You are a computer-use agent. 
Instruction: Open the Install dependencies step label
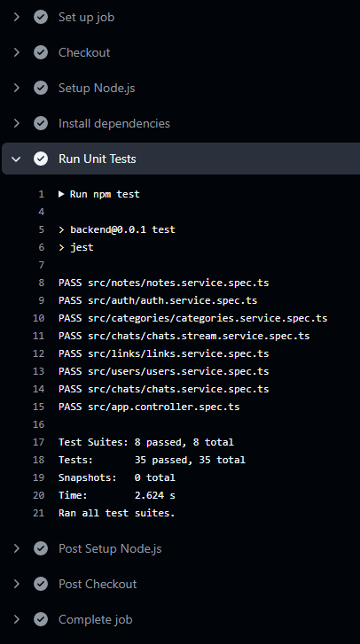114,123
